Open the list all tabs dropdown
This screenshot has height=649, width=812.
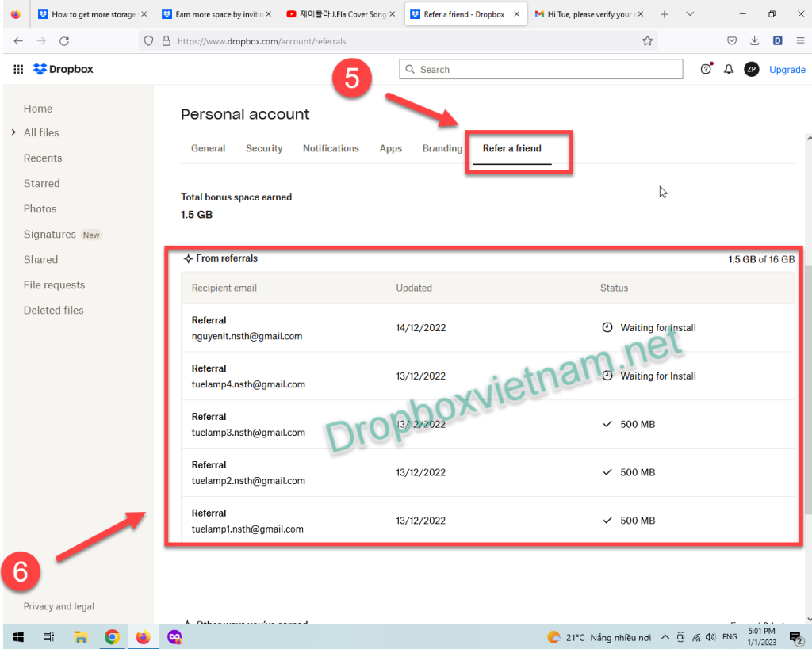click(x=690, y=14)
